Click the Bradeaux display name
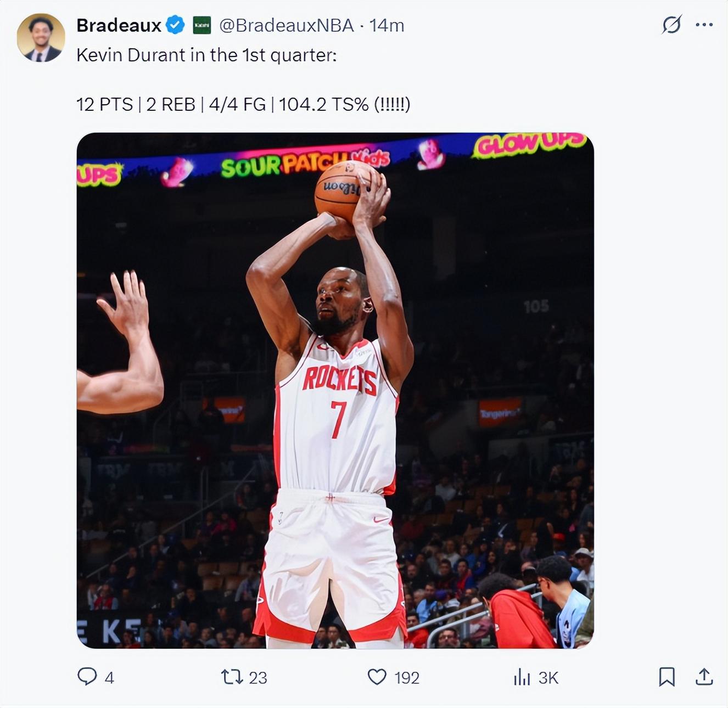Screen dimensions: 728x708 tap(119, 25)
